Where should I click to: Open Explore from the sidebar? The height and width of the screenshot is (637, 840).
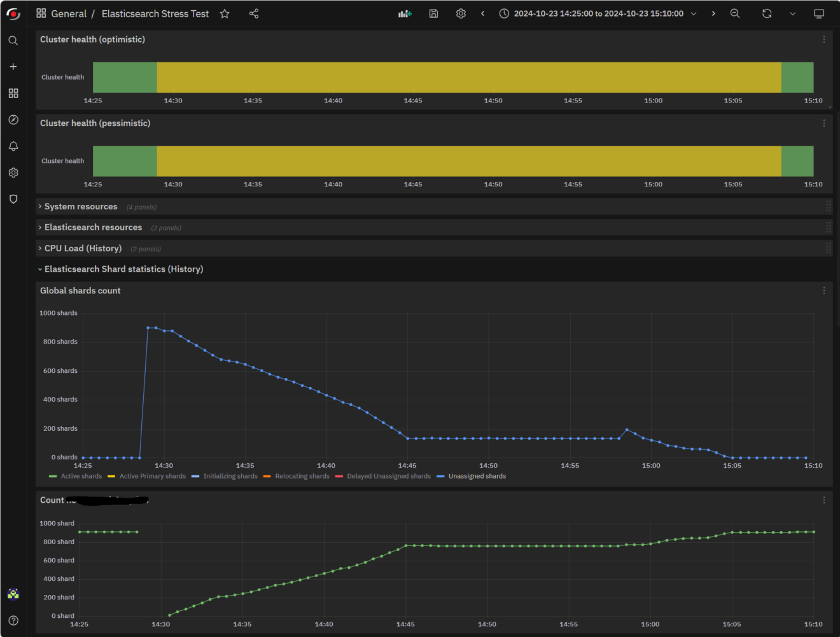[x=13, y=120]
